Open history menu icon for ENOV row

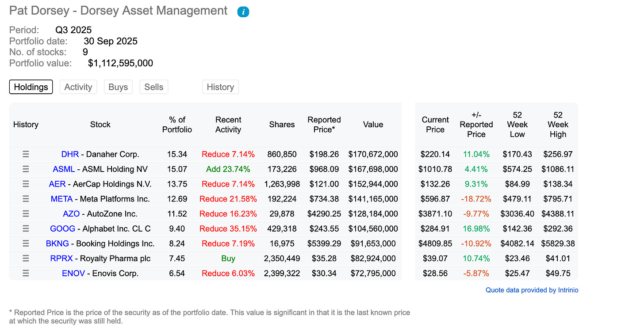26,273
